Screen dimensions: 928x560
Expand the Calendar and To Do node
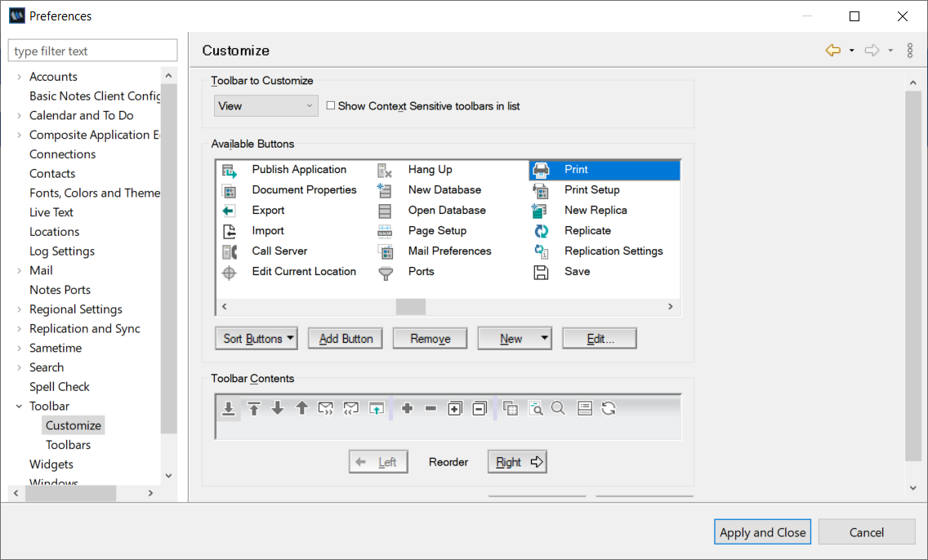[19, 115]
